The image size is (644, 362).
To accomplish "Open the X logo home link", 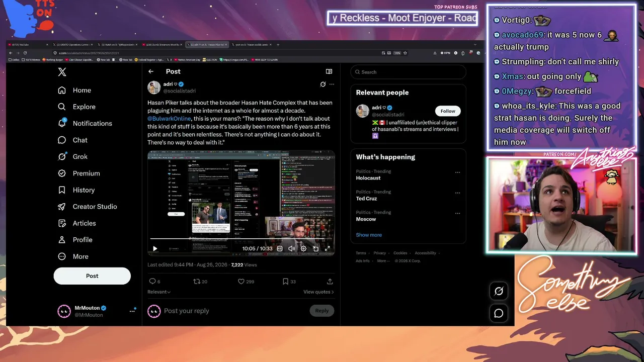I will (62, 72).
